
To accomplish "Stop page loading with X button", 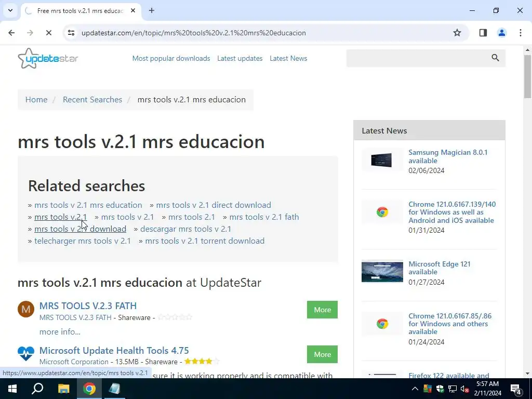I will [48, 33].
